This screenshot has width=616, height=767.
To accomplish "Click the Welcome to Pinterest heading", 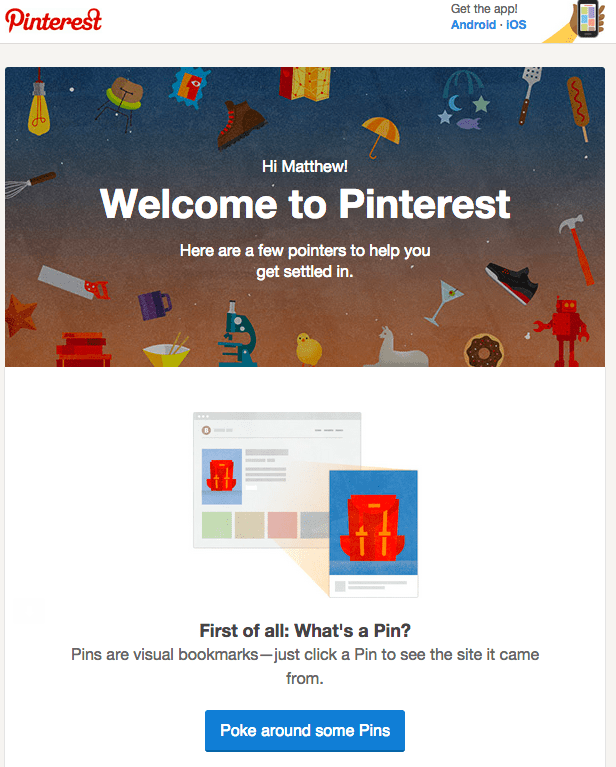I will tap(305, 204).
